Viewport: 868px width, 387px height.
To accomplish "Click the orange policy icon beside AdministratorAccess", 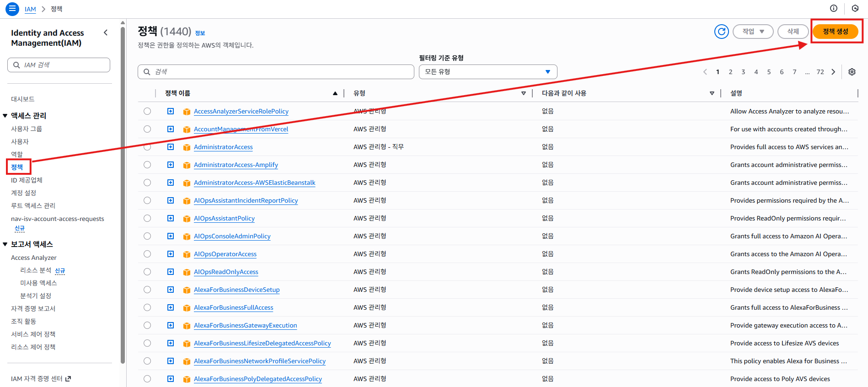I will [187, 147].
